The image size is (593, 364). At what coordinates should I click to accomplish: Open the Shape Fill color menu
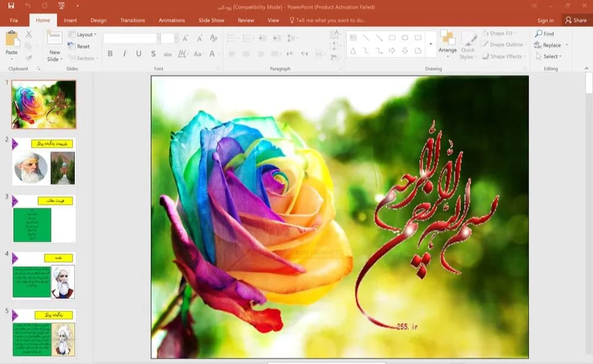(499, 33)
